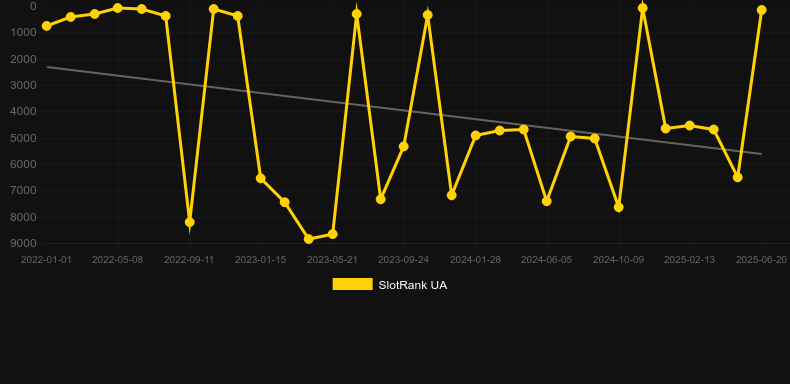Image resolution: width=790 pixels, height=384 pixels.
Task: Click the y-axis value 1000
Action: point(23,32)
